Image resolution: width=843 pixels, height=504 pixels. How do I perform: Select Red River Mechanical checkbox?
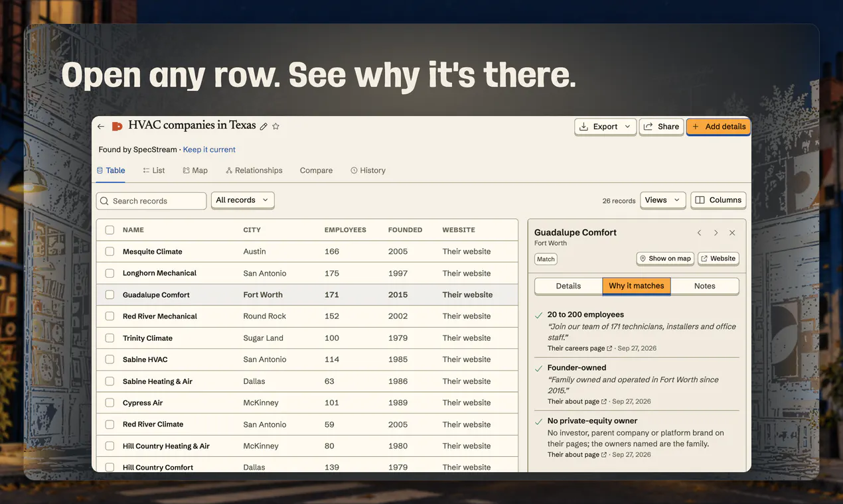110,316
